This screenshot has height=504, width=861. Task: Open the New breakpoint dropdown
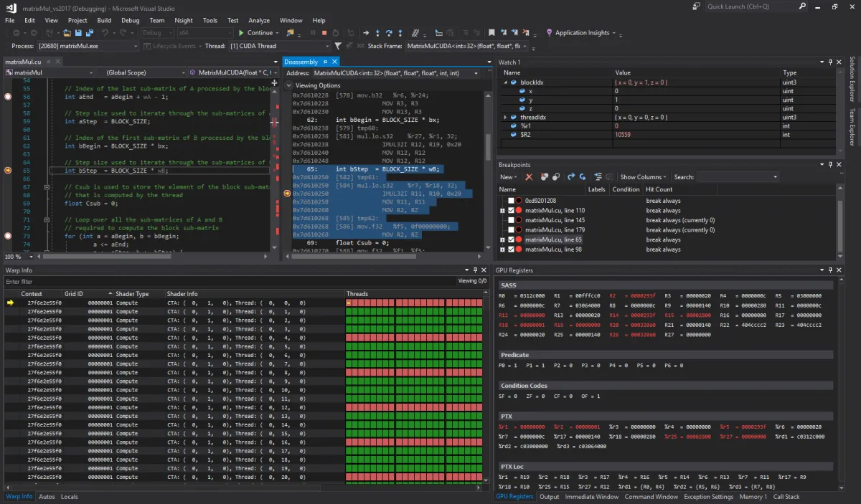[x=509, y=177]
